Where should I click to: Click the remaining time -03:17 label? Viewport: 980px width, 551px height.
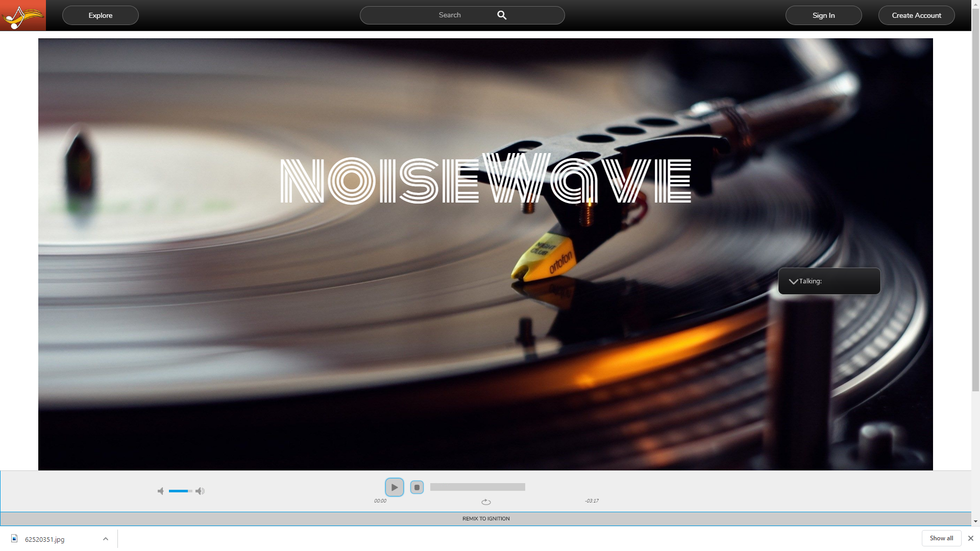[592, 501]
